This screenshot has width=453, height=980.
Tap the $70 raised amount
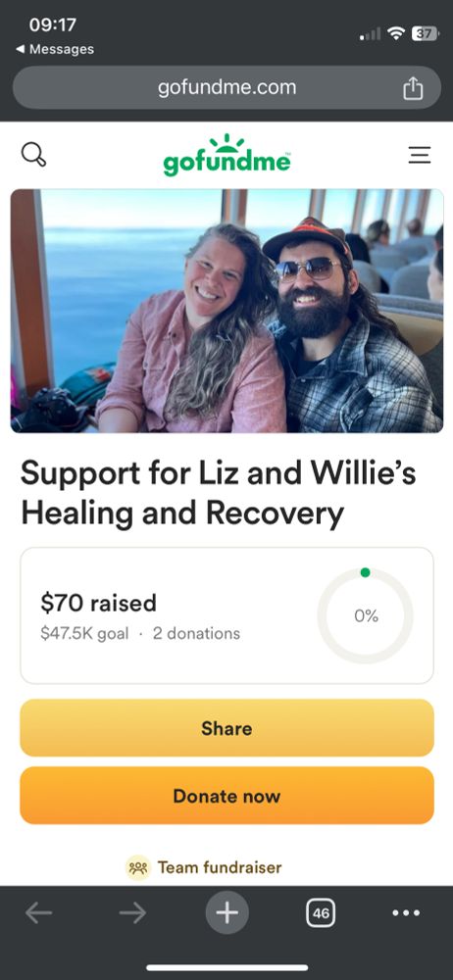tap(98, 603)
